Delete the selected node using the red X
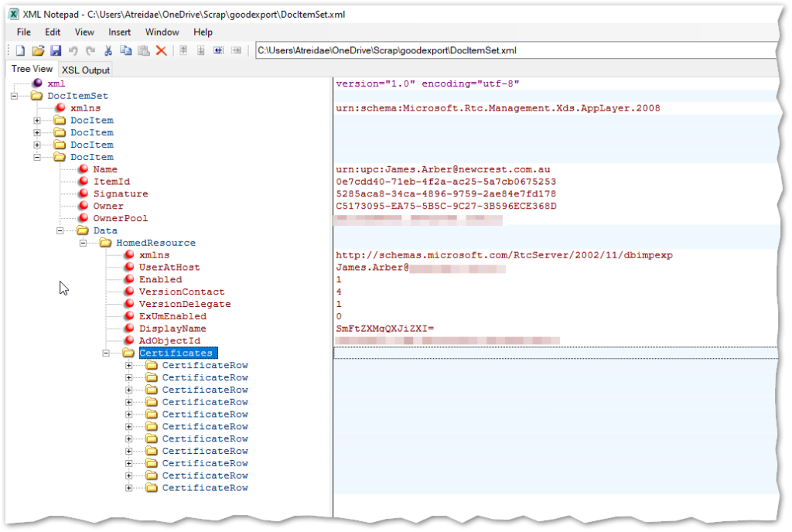The width and height of the screenshot is (792, 532). pos(161,50)
